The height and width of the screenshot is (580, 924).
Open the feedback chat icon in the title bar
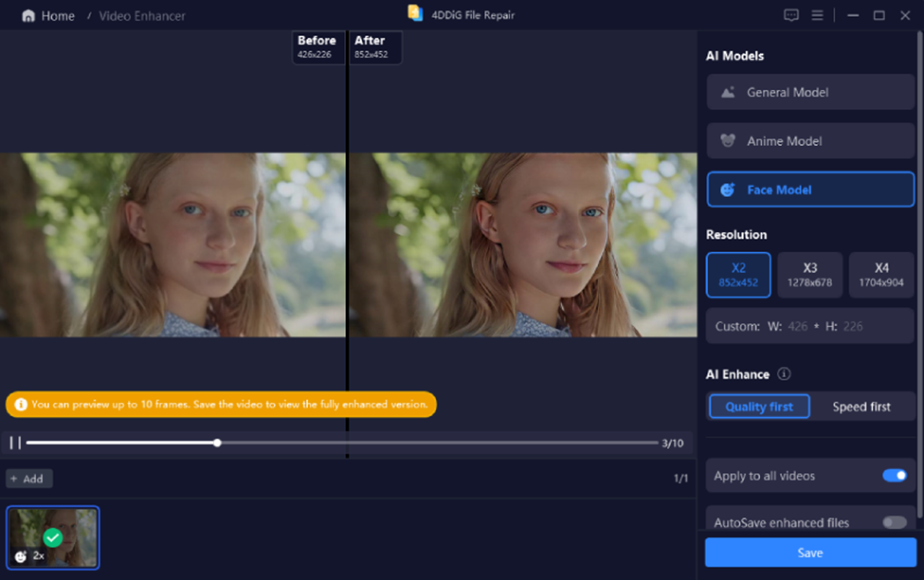(790, 15)
